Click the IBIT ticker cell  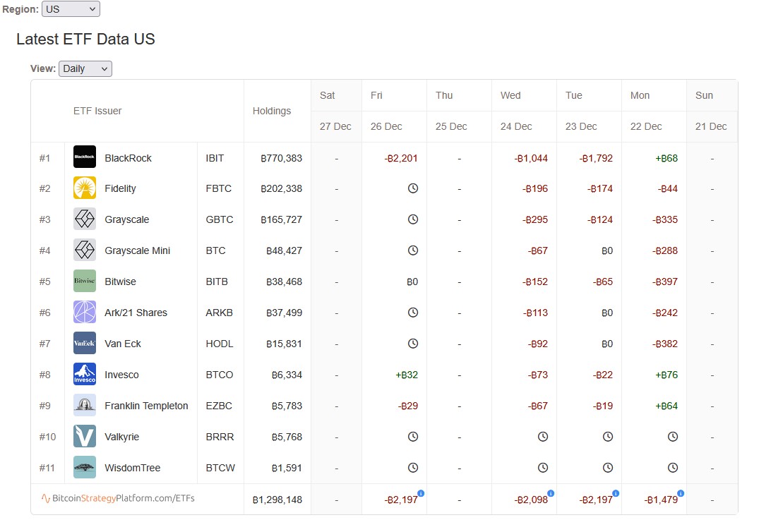coord(215,158)
